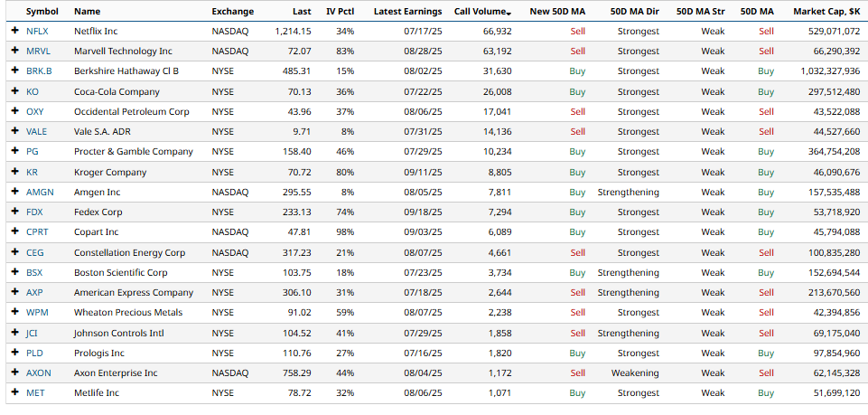Select AMGN's Strengthening 50D MA Dir cell

pyautogui.click(x=629, y=193)
